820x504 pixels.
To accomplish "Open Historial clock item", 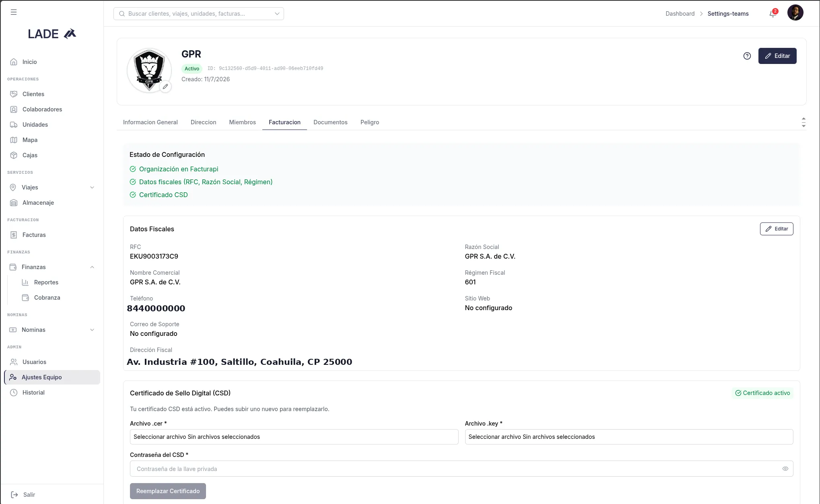I will tap(52, 393).
